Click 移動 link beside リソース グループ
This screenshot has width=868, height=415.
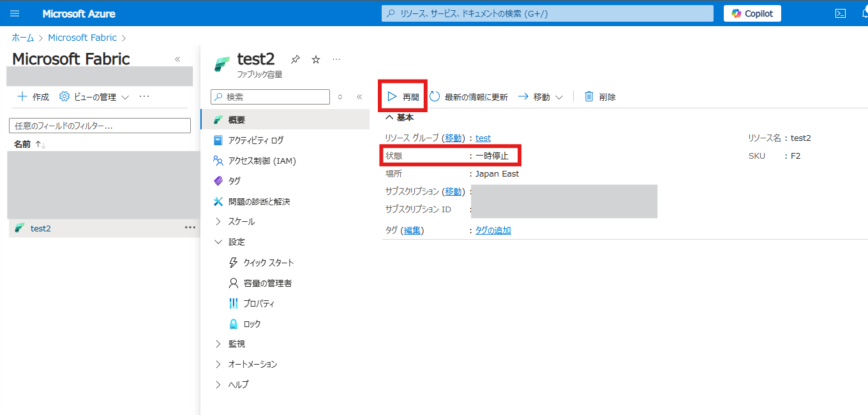click(x=454, y=138)
